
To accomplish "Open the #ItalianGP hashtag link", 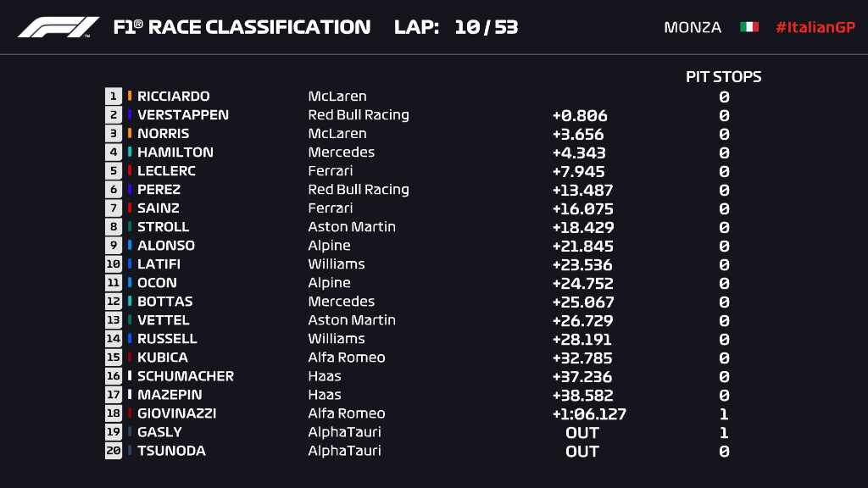I will (x=815, y=27).
